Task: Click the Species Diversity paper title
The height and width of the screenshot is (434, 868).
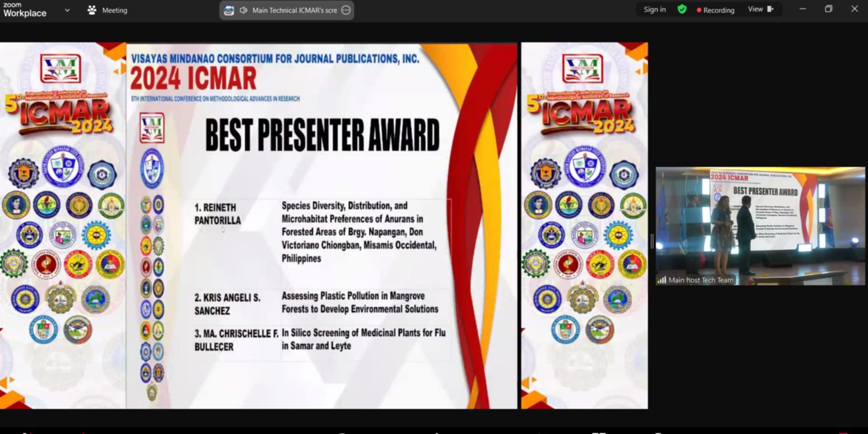Action: point(359,232)
